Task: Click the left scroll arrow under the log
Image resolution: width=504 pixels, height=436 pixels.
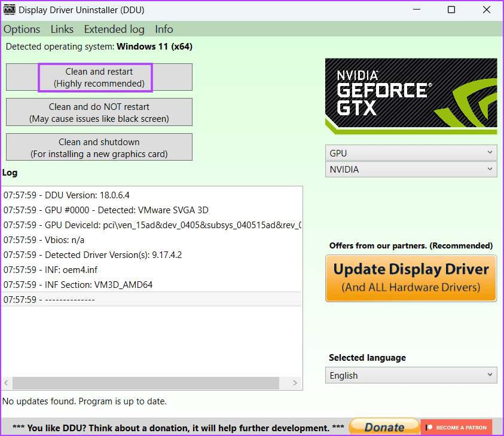Action: click(x=6, y=383)
